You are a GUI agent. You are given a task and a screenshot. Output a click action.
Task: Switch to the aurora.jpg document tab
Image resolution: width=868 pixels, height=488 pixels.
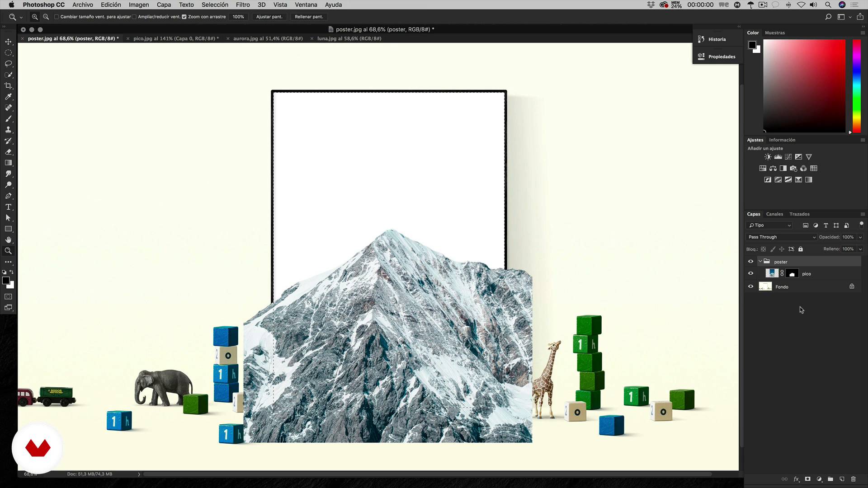[268, 38]
